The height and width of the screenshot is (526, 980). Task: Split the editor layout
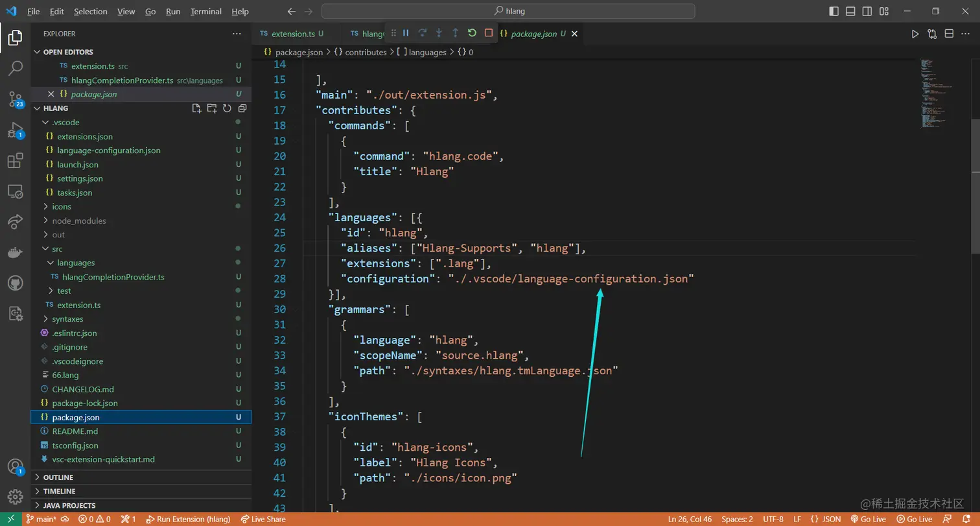click(949, 34)
